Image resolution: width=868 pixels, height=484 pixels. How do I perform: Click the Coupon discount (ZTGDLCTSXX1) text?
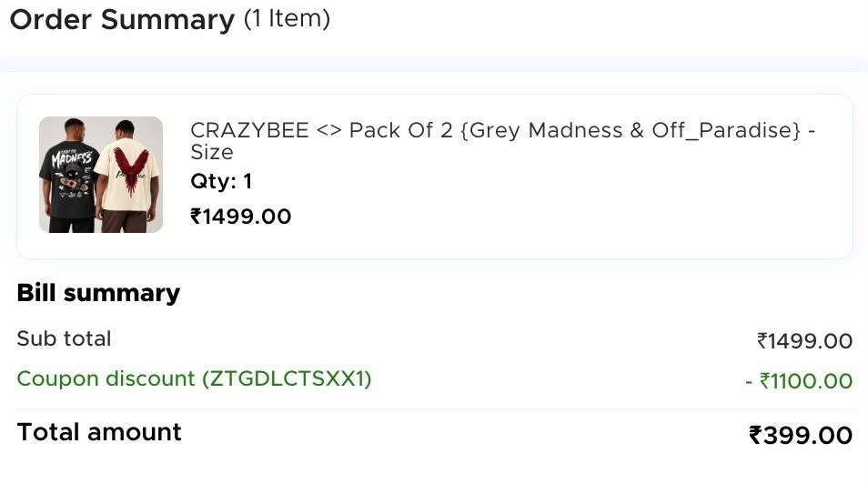(x=194, y=378)
